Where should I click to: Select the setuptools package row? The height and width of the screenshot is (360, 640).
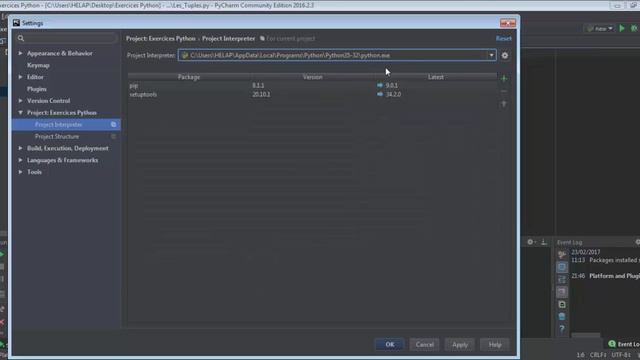click(312, 94)
